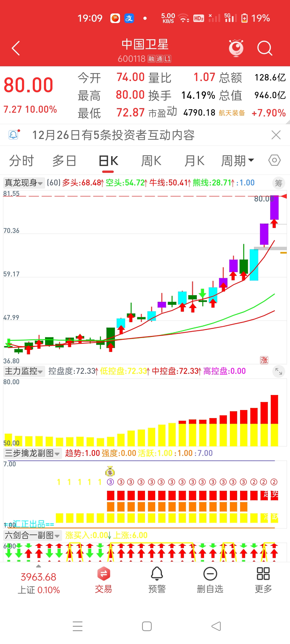The width and height of the screenshot is (290, 644).
Task: Open 三步擒龙副图 indicator dropdown
Action: click(x=32, y=453)
